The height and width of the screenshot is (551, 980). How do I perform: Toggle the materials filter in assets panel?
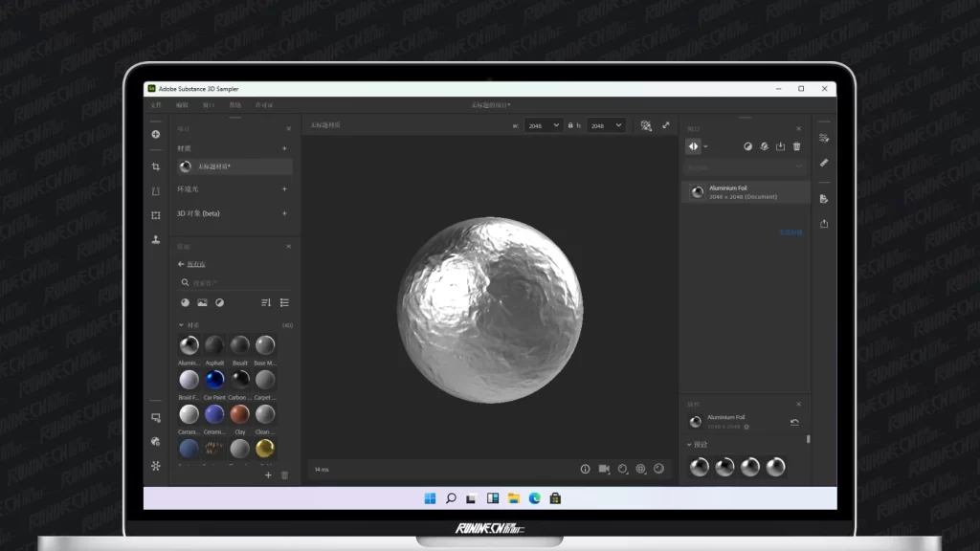point(185,302)
